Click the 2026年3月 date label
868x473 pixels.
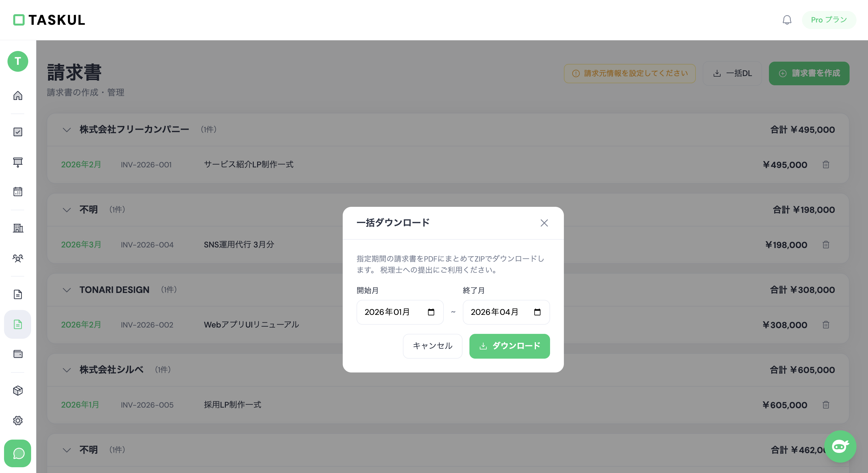[x=81, y=245]
